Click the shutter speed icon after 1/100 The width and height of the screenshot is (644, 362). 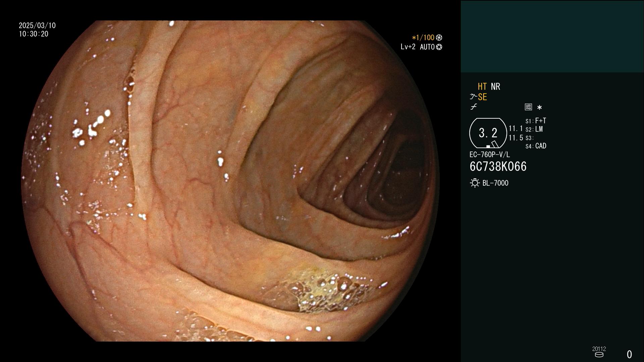[x=439, y=38]
